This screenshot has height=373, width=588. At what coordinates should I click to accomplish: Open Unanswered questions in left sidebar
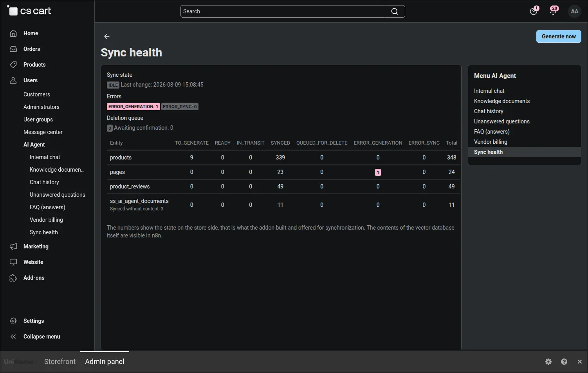[58, 195]
